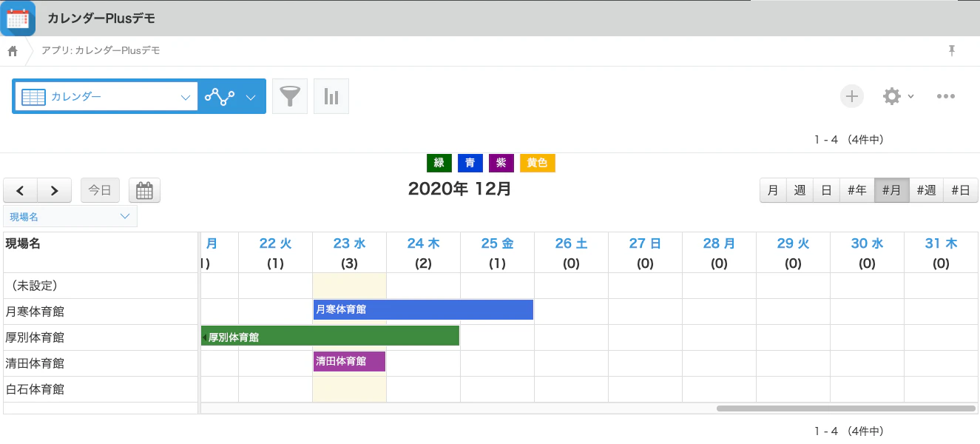Open the date picker calendar icon
Viewport: 980px width, 444px height.
(144, 190)
